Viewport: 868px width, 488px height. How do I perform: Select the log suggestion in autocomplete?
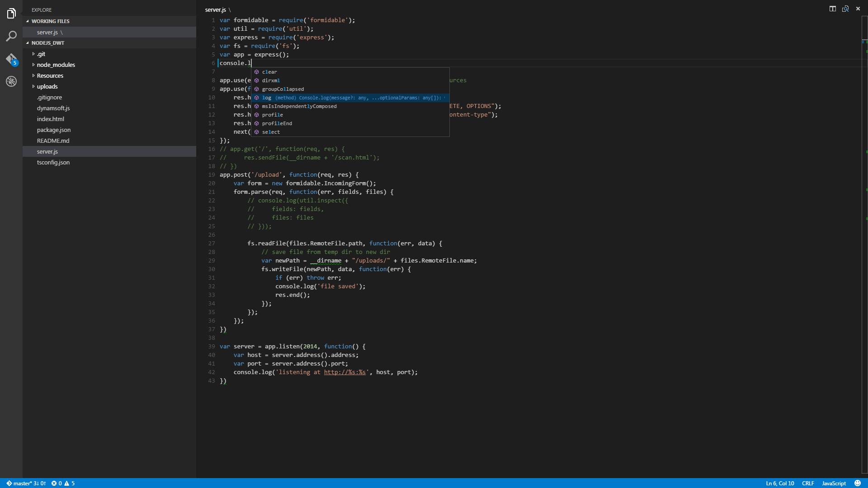267,98
